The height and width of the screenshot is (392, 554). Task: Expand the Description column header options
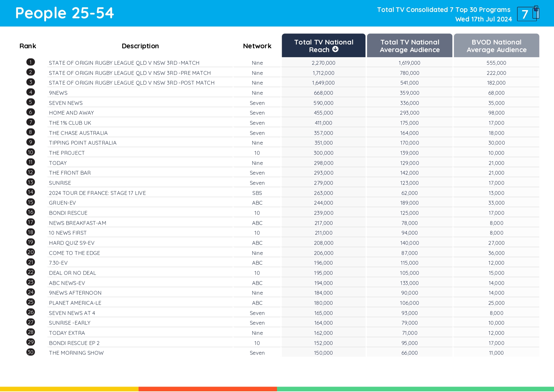[x=140, y=46]
